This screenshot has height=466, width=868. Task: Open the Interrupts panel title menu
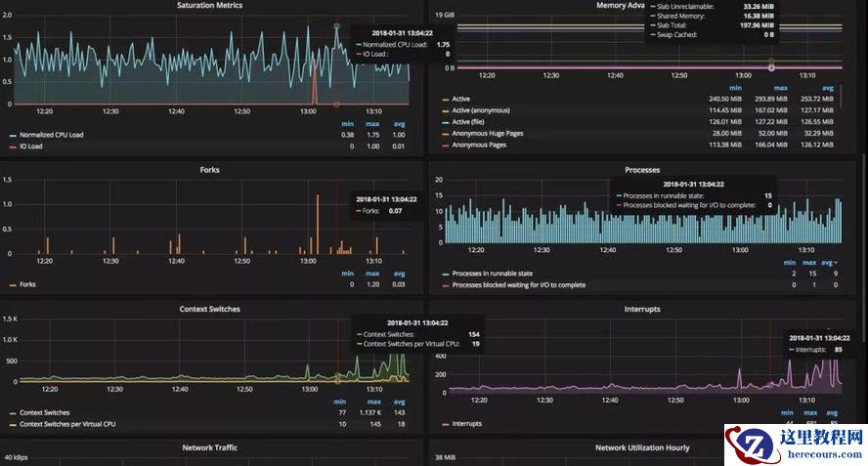tap(641, 309)
